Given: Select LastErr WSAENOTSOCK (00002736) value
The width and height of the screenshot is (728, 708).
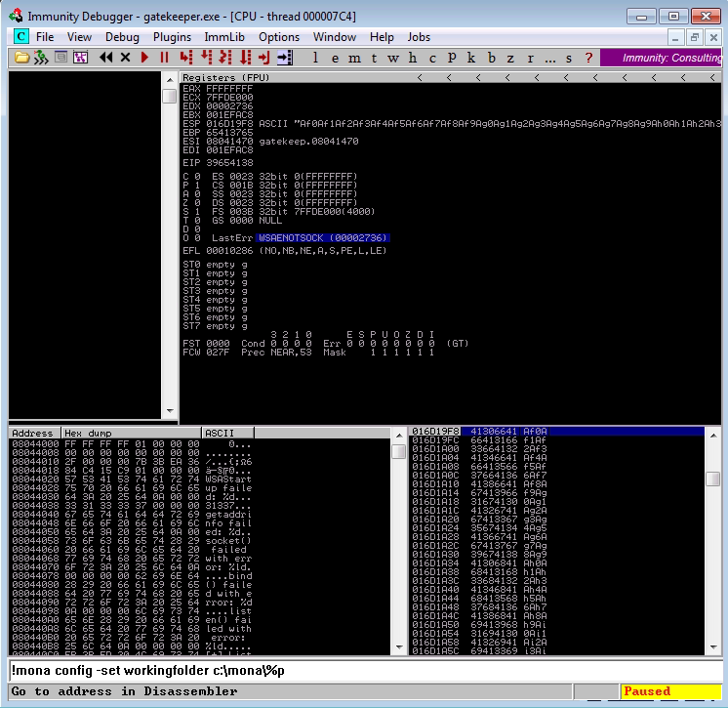Looking at the screenshot, I should point(323,238).
